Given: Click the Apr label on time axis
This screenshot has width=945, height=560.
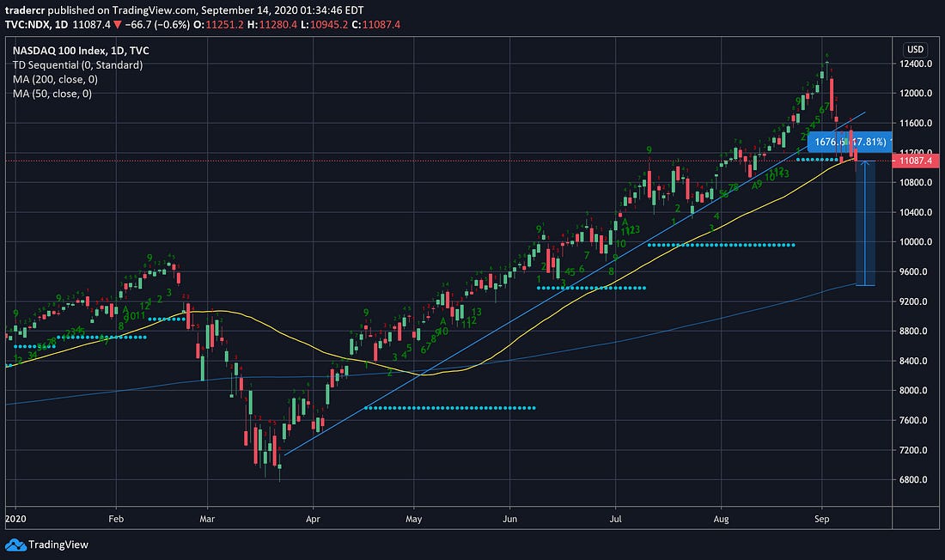Looking at the screenshot, I should click(x=313, y=519).
